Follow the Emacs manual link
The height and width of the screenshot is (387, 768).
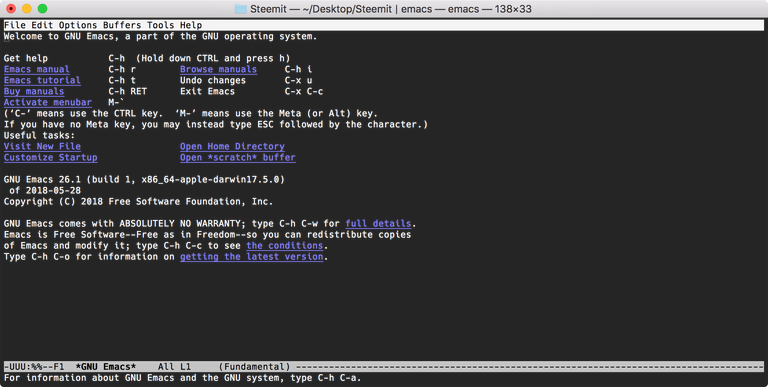37,70
